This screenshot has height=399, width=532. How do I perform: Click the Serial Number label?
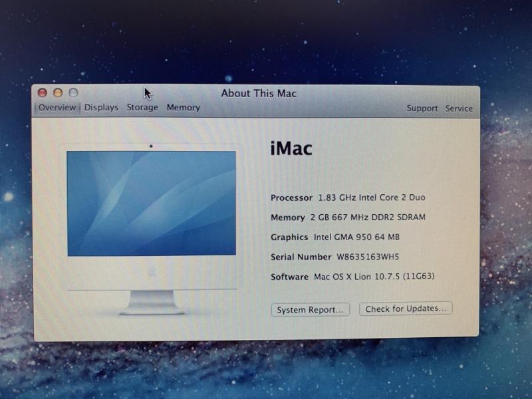301,257
